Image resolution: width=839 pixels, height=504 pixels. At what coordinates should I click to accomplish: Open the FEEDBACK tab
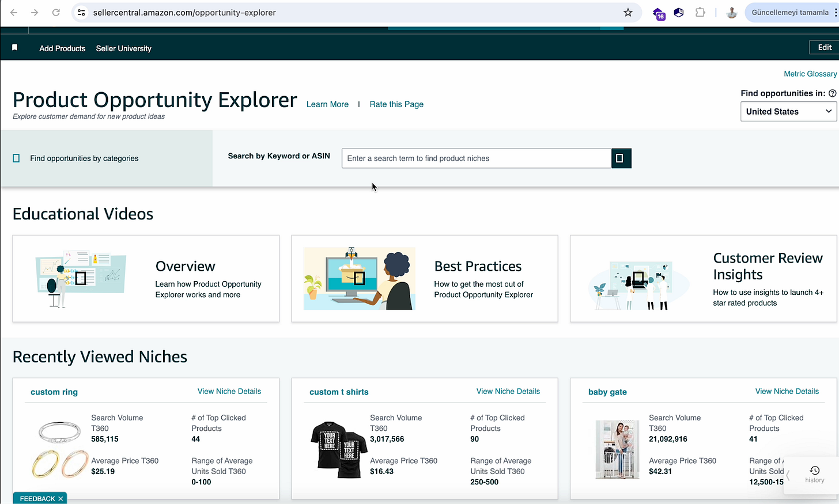coord(37,499)
